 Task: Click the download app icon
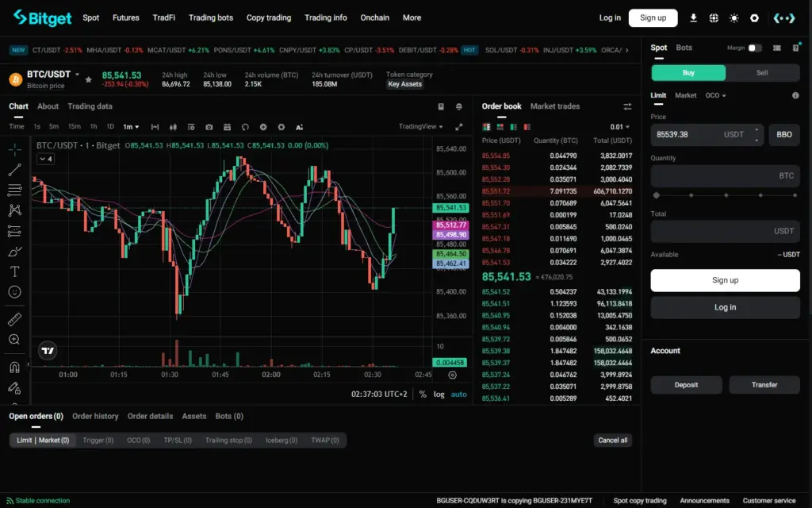coord(693,18)
